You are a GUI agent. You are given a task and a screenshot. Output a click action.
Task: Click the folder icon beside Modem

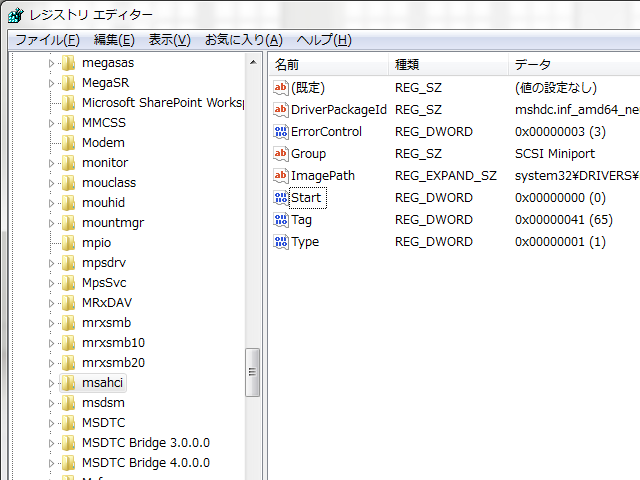tap(68, 143)
